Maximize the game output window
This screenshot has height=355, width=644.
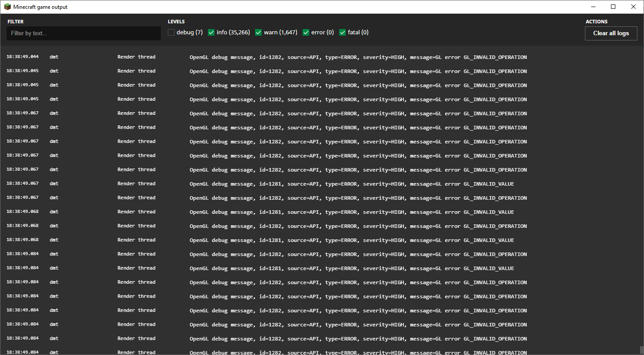coord(613,7)
